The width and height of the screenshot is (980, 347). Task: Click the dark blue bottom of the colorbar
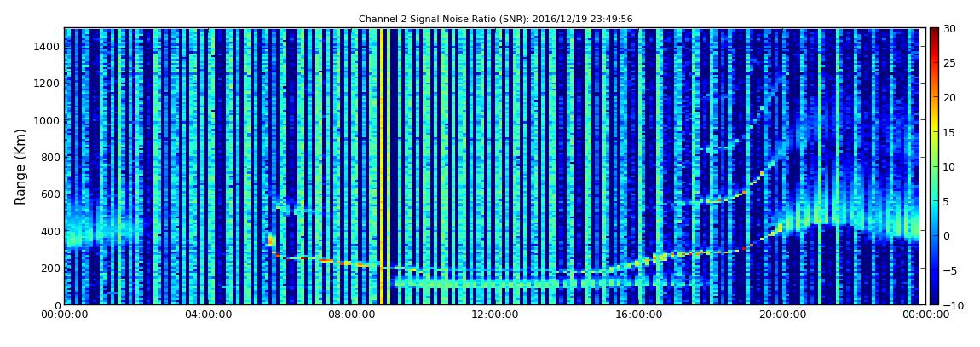point(934,299)
